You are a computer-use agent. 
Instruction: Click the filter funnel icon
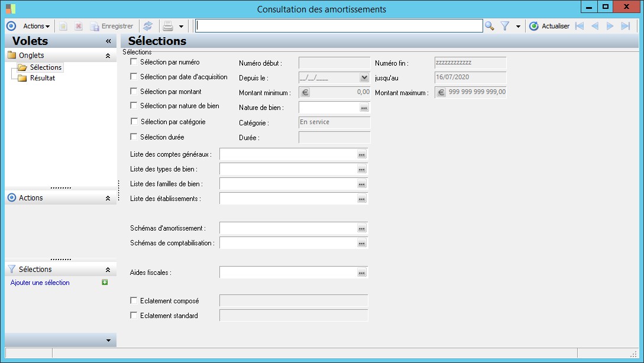click(505, 26)
